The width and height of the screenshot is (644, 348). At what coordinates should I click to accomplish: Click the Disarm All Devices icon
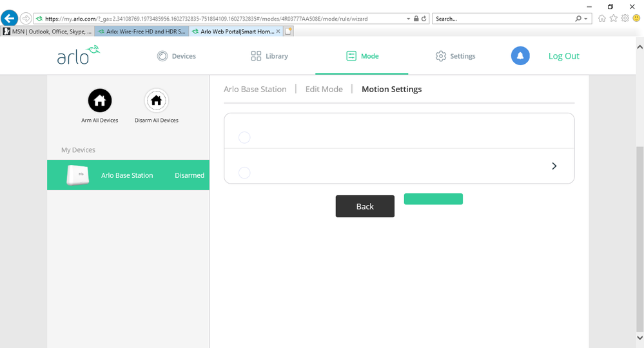[x=156, y=101]
